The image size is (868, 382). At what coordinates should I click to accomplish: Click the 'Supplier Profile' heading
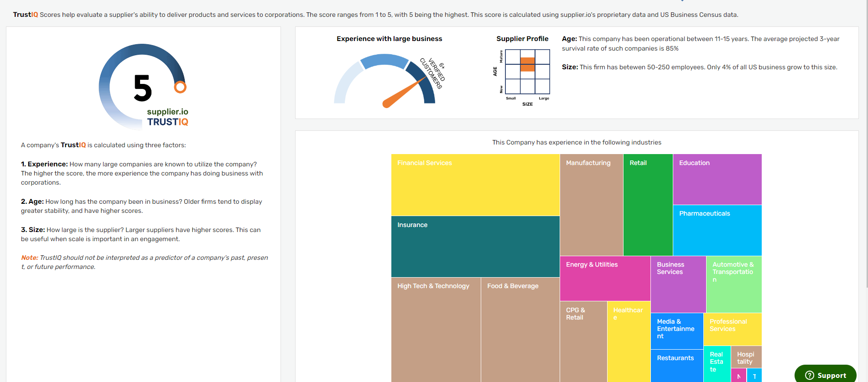point(522,39)
